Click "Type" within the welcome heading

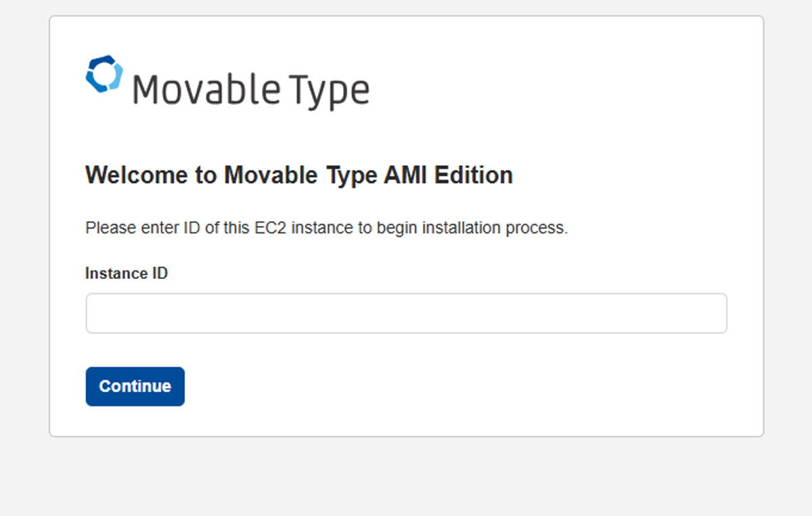point(351,175)
